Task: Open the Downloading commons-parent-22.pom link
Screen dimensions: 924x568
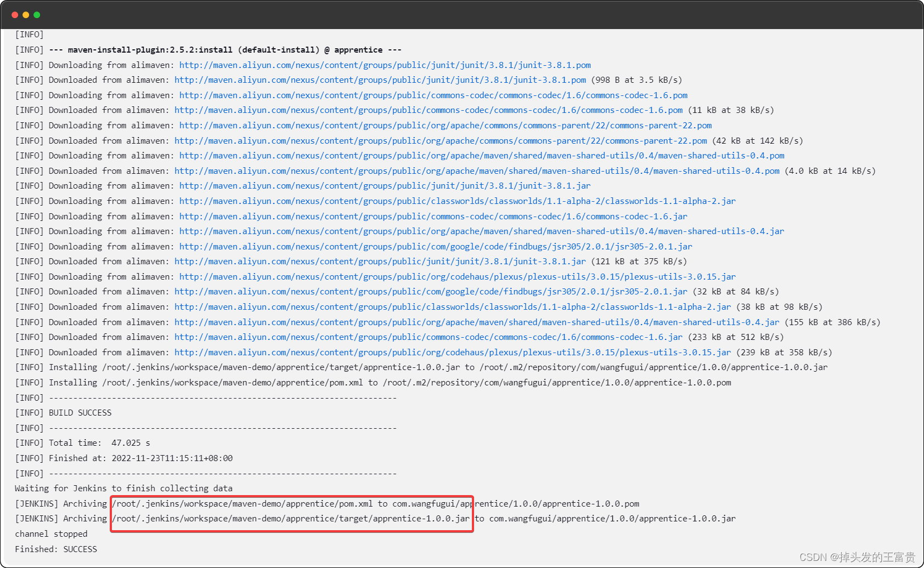Action: 446,126
